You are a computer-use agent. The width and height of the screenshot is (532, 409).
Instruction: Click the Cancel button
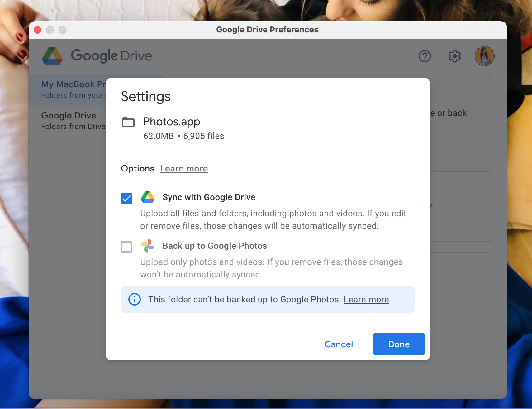pyautogui.click(x=339, y=344)
